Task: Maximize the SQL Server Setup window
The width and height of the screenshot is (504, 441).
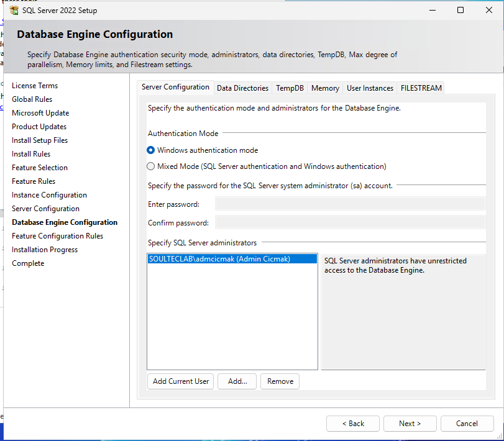Action: (x=460, y=11)
